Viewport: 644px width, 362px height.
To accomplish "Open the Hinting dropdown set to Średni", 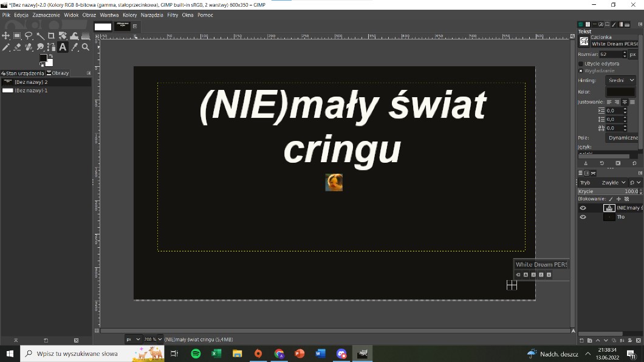I will tap(621, 80).
